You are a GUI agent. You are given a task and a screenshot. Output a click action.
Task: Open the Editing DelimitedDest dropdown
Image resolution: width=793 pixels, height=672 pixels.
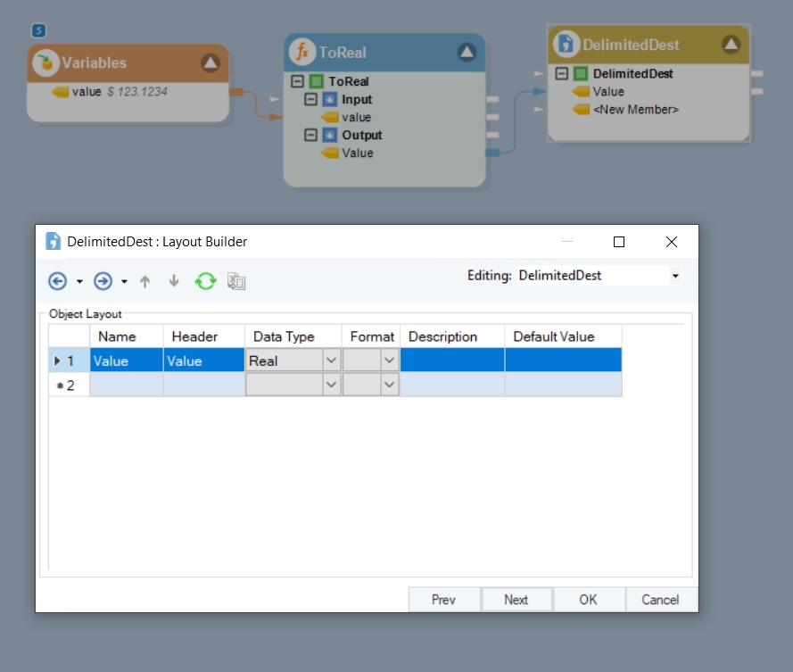click(x=674, y=277)
